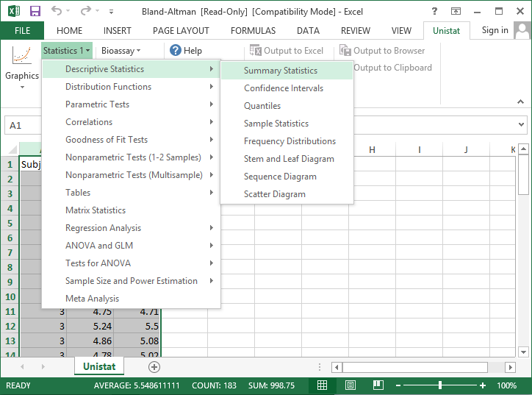Screen dimensions: 532x395
Task: Go to previous sheet tab arrow
Action: [22, 367]
